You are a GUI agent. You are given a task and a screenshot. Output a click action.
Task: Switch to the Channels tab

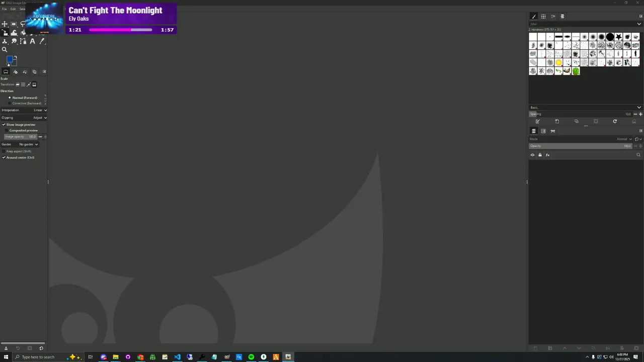click(543, 131)
